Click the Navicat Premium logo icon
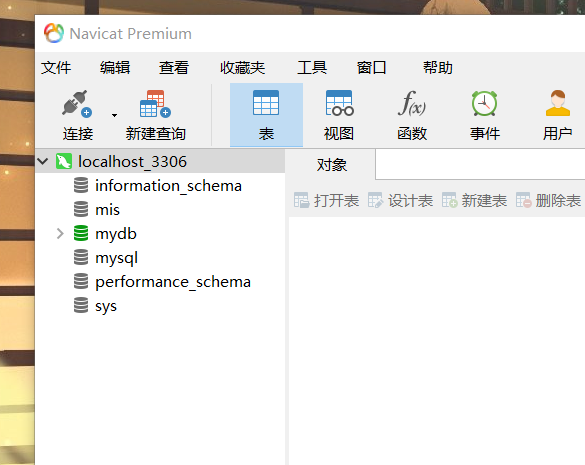Screen dimensions: 585x465 (54, 33)
